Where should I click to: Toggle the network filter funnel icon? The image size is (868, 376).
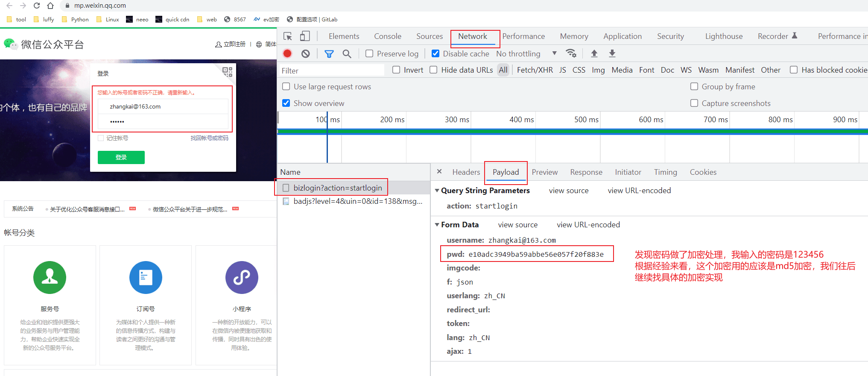[329, 53]
